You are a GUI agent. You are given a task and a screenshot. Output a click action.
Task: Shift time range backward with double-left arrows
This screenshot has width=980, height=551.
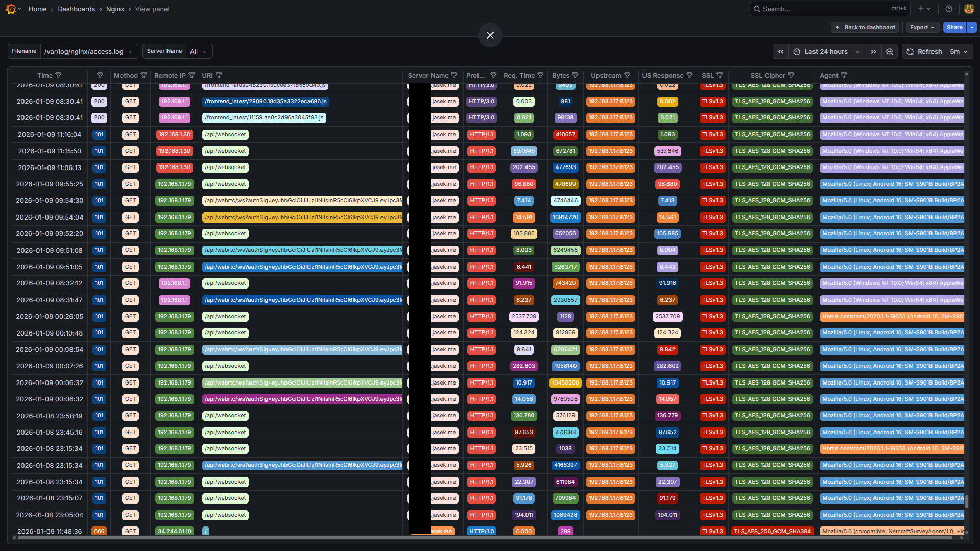(781, 52)
